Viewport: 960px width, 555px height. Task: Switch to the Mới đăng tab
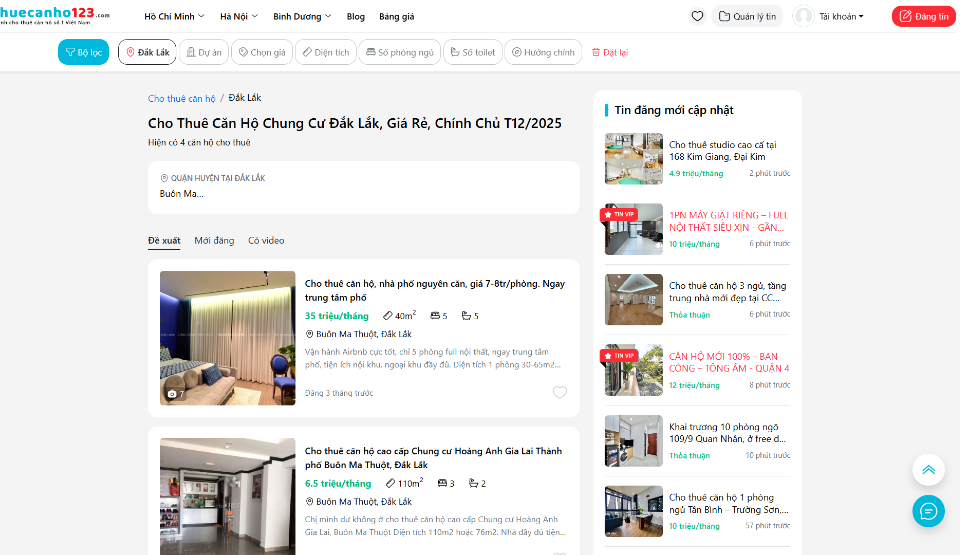pos(214,241)
